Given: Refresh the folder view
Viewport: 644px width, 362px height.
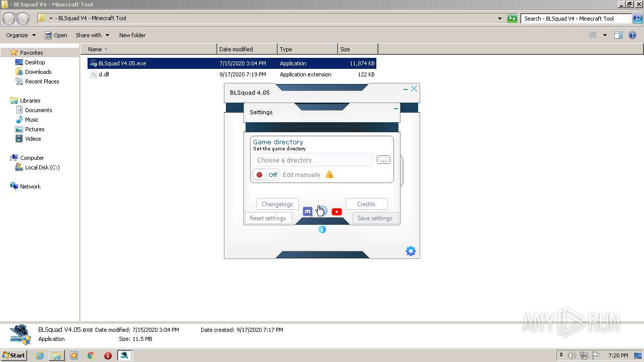Looking at the screenshot, I should tap(512, 19).
